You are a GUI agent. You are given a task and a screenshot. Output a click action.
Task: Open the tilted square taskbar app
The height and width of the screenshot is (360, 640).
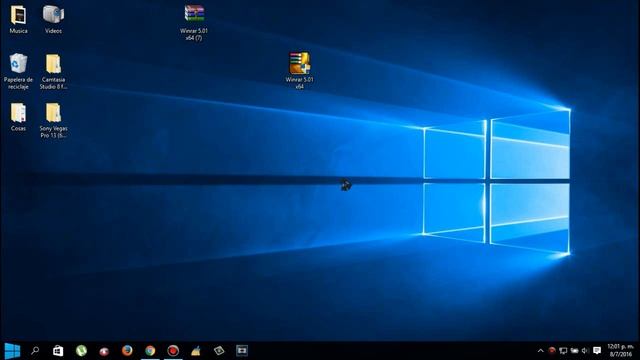click(x=219, y=351)
